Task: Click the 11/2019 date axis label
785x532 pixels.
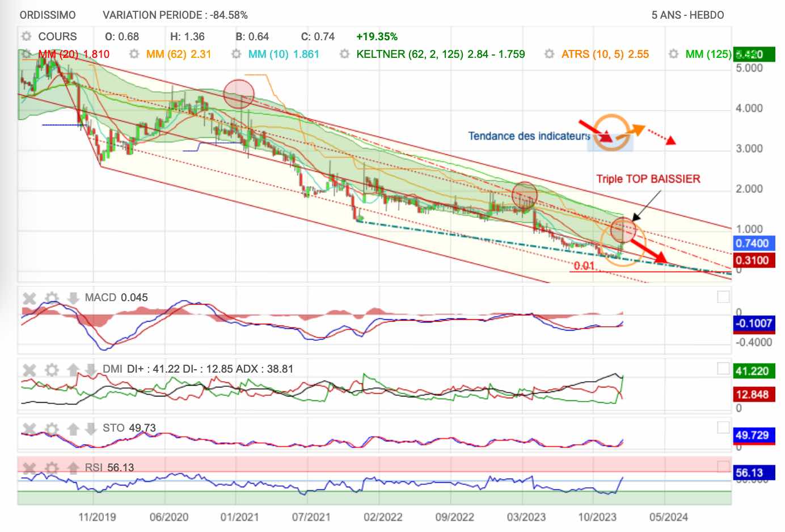Action: 97,517
